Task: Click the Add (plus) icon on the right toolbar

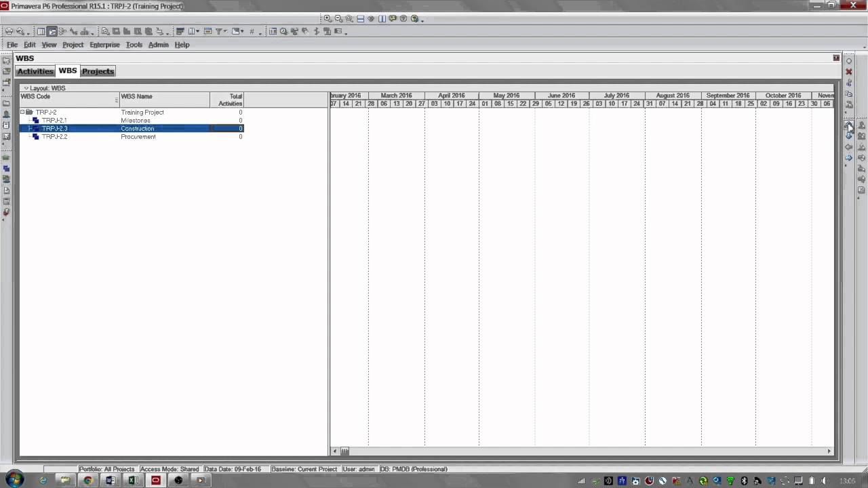Action: pos(848,61)
